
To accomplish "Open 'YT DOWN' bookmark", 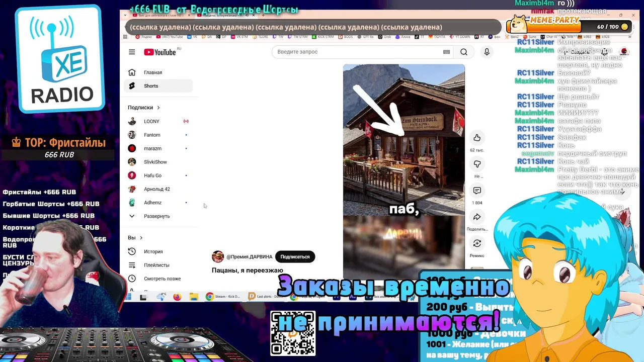I will click(460, 37).
